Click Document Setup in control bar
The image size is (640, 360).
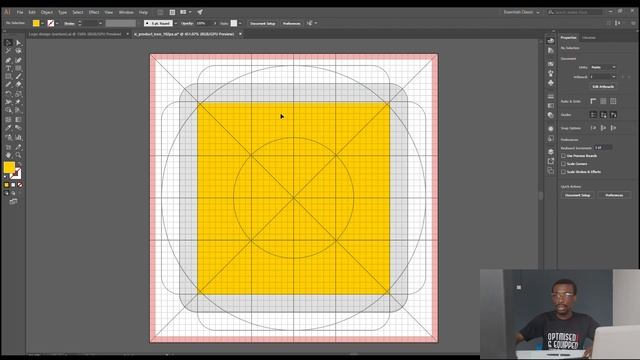(x=262, y=23)
